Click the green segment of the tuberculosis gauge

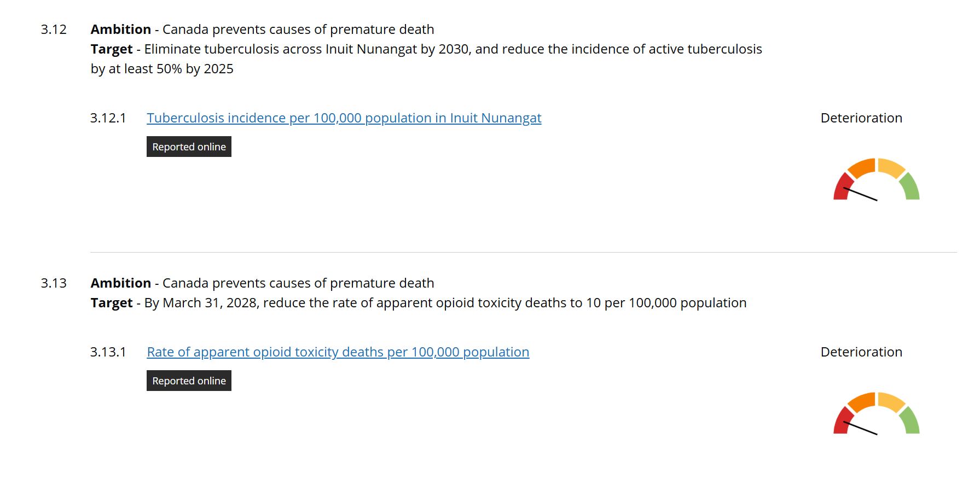[911, 188]
